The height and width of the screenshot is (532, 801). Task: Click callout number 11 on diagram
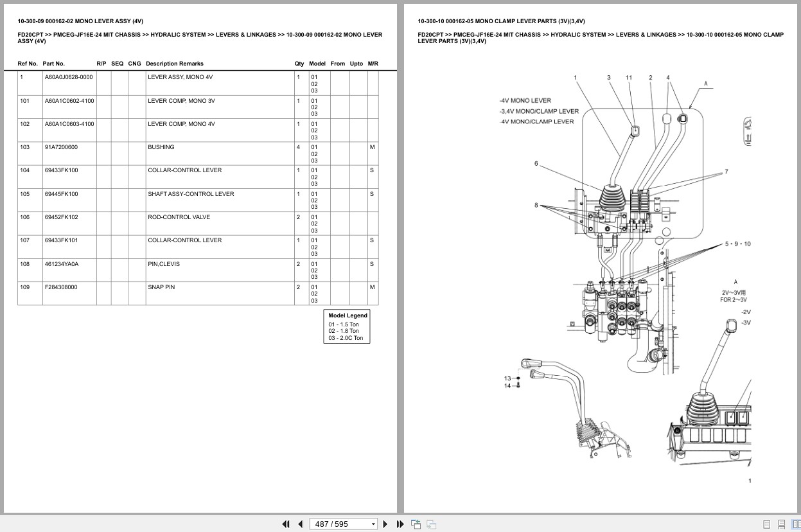[629, 78]
